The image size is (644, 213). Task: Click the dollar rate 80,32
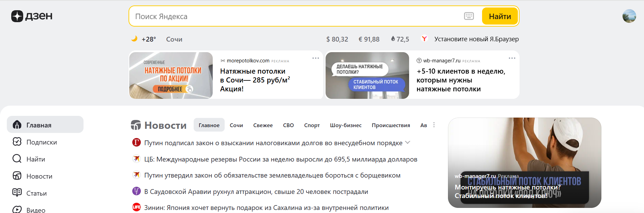pyautogui.click(x=337, y=39)
